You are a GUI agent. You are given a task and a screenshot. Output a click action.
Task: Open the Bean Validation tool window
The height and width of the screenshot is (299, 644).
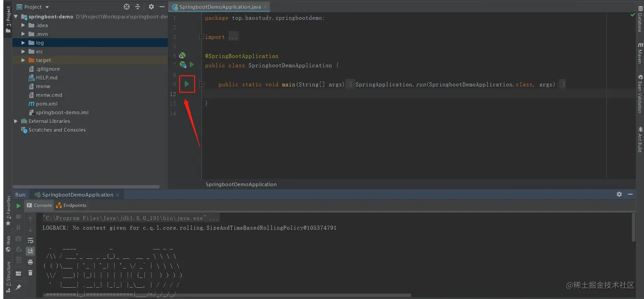click(640, 94)
